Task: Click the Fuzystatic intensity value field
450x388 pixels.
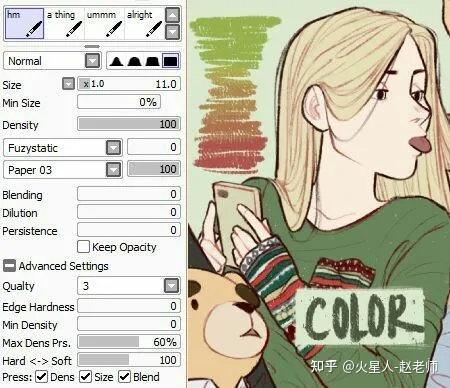Action: coord(154,147)
